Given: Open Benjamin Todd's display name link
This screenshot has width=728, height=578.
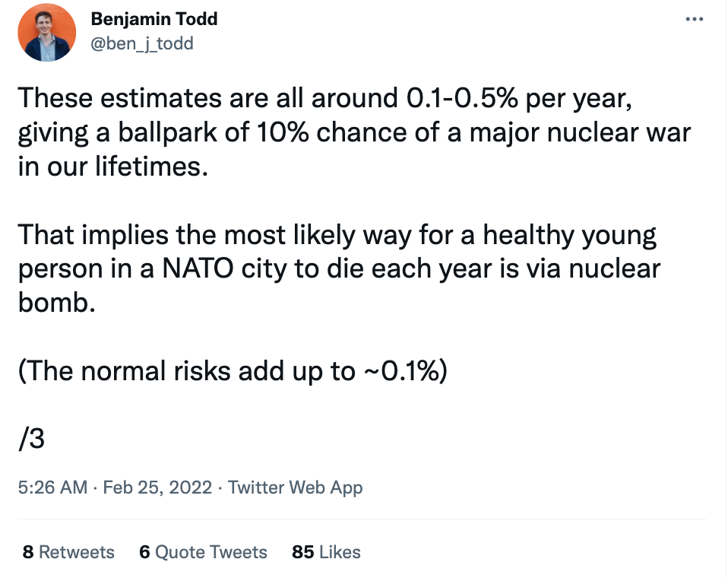Looking at the screenshot, I should [x=154, y=19].
